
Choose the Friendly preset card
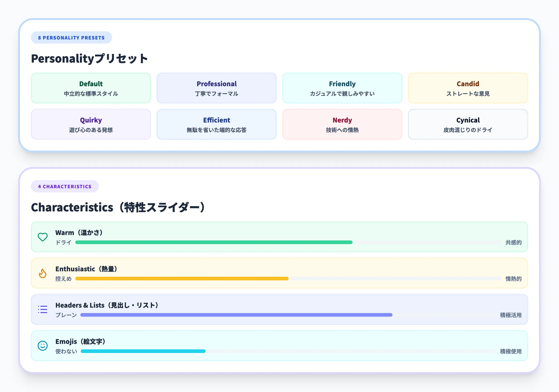click(342, 88)
